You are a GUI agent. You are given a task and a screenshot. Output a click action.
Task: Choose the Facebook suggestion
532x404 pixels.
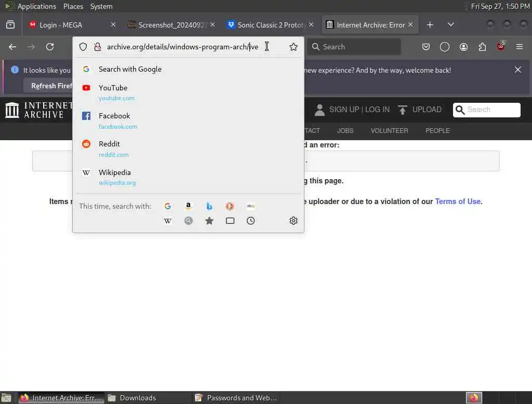click(188, 121)
